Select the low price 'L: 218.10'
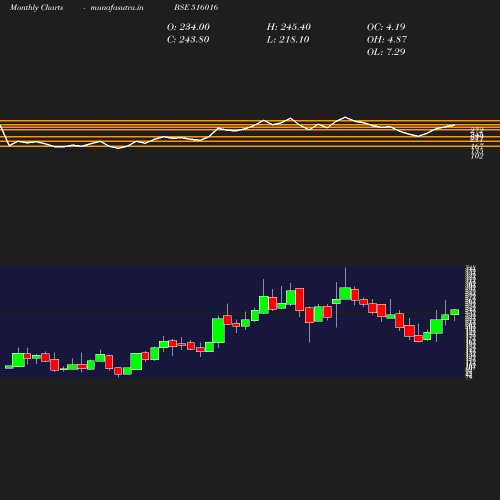 (288, 40)
